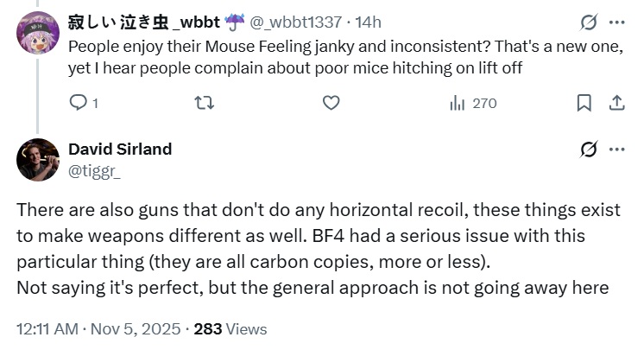Click the 12:11 AM Nov 5 timestamp
644x350 pixels.
coord(98,329)
